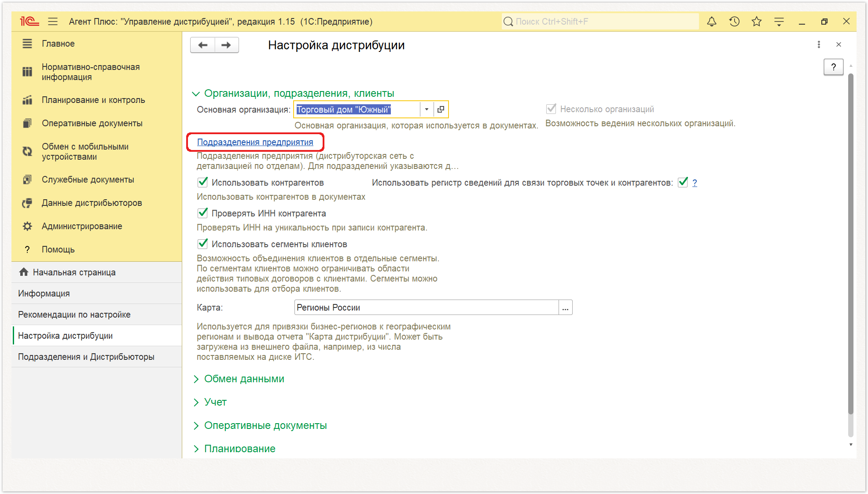Go forward with the right arrow button
Viewport: 868px width, 494px height.
226,45
